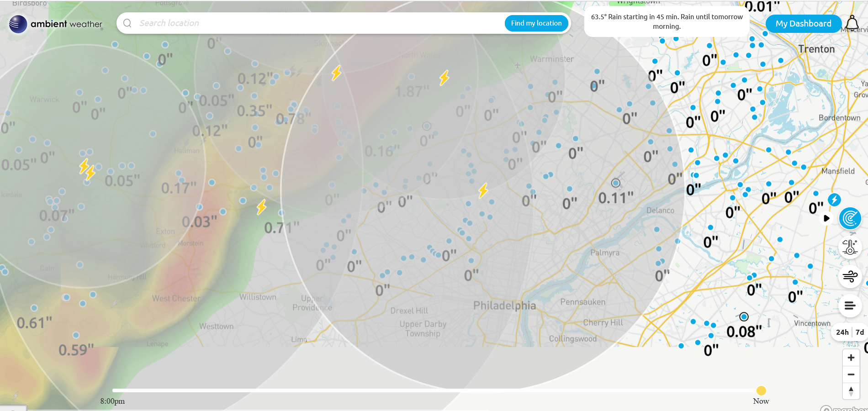Click the search magnifier icon

coord(127,23)
